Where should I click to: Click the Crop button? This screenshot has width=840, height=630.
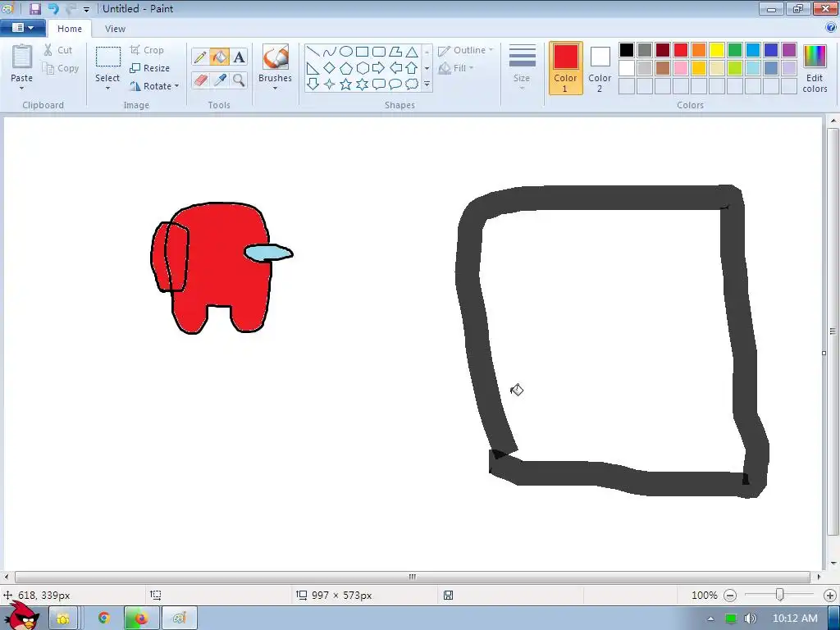[147, 50]
